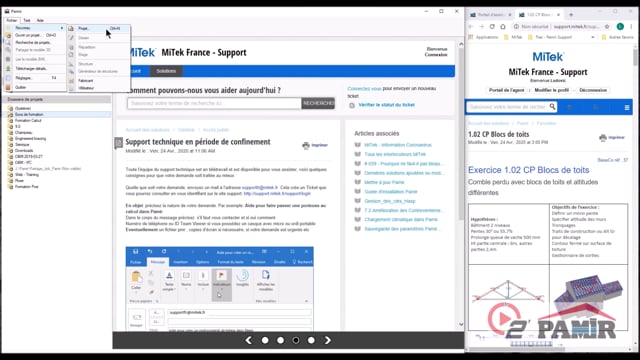This screenshot has width=640, height=360.
Task: Click the RECHERCHER button
Action: tap(318, 103)
